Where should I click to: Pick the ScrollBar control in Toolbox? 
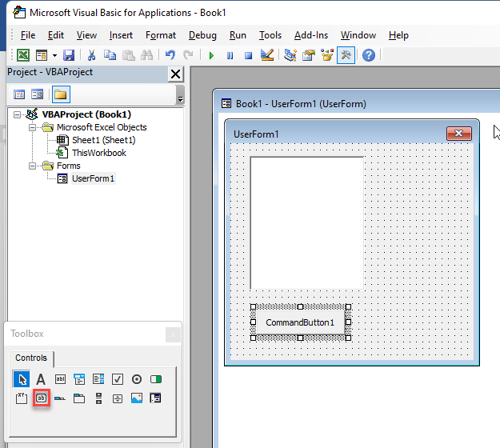click(x=98, y=398)
